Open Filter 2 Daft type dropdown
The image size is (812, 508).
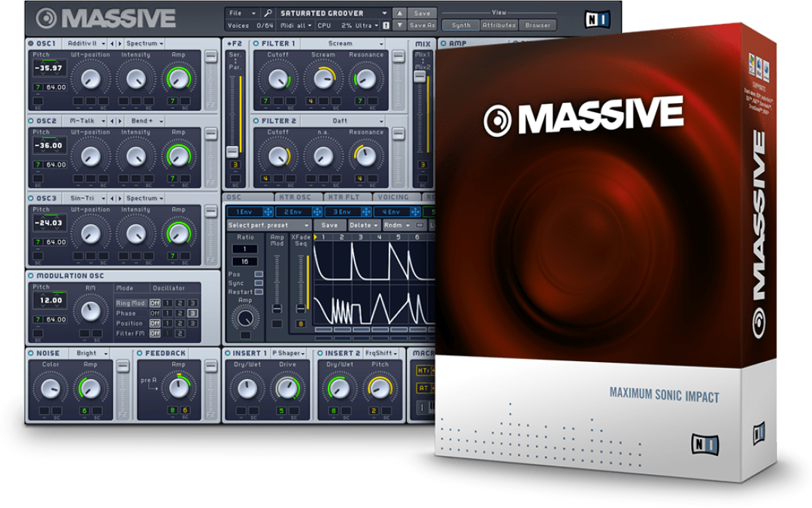pos(344,120)
